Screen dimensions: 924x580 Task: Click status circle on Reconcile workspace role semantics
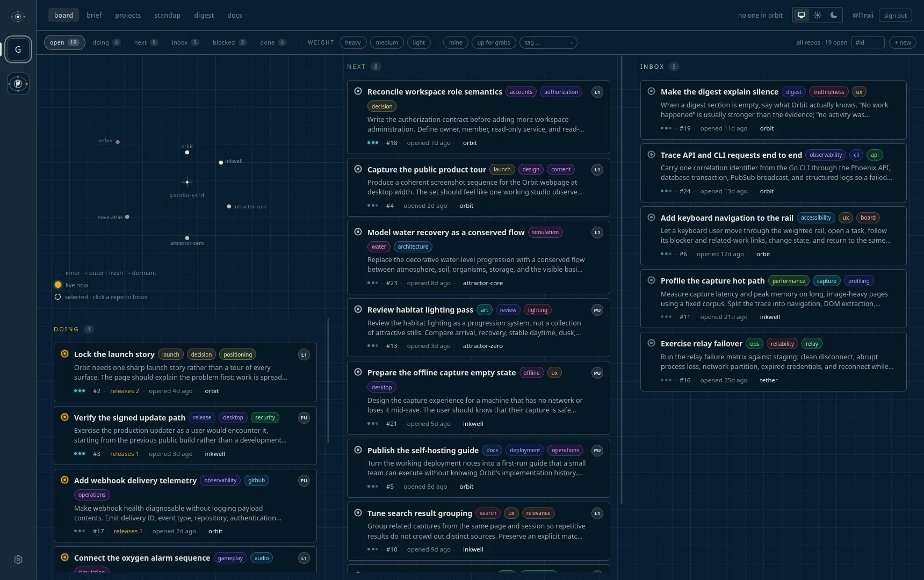pos(358,91)
